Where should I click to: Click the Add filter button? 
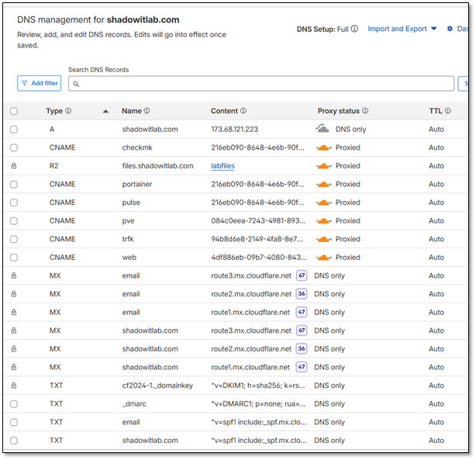click(x=40, y=83)
